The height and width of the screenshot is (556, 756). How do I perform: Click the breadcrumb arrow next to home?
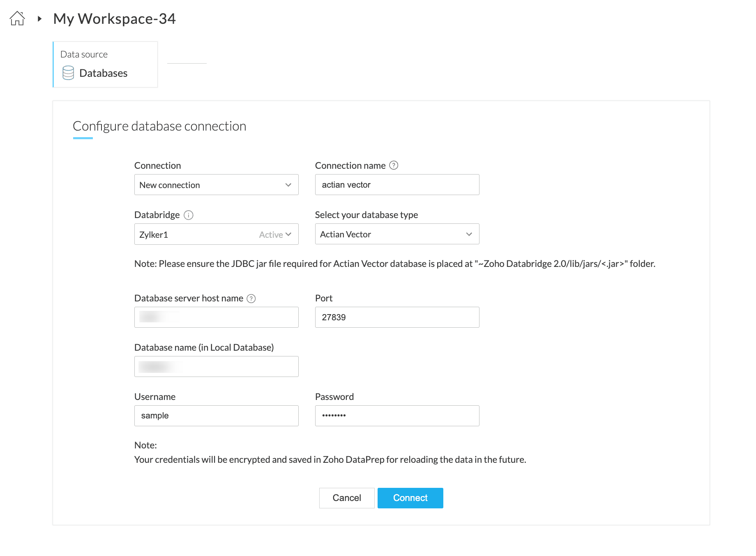click(39, 18)
